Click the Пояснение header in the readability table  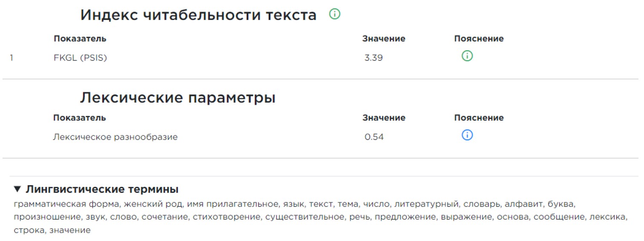[479, 39]
